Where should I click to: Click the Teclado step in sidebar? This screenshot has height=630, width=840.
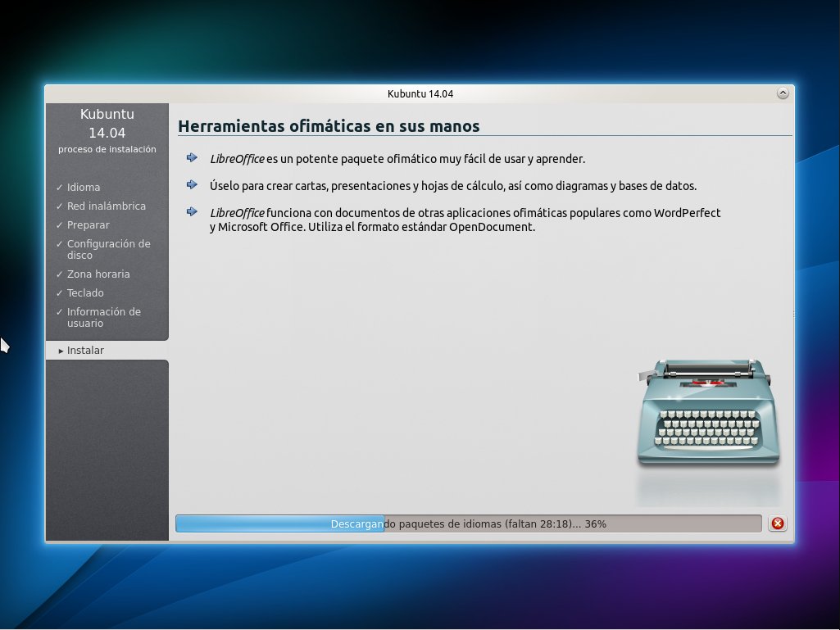coord(85,292)
